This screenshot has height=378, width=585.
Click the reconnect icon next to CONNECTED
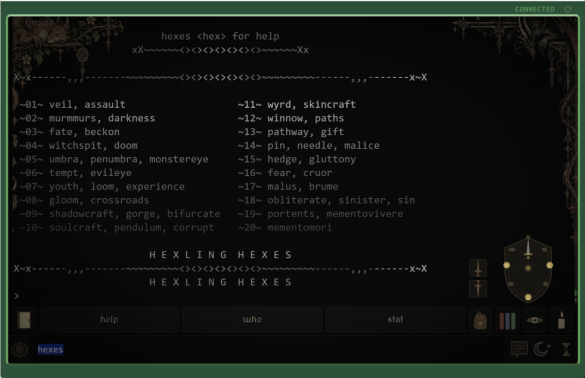pyautogui.click(x=568, y=9)
